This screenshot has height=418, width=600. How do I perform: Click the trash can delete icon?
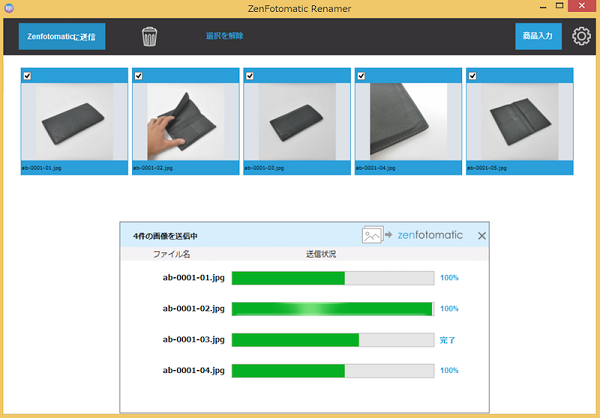pos(149,37)
